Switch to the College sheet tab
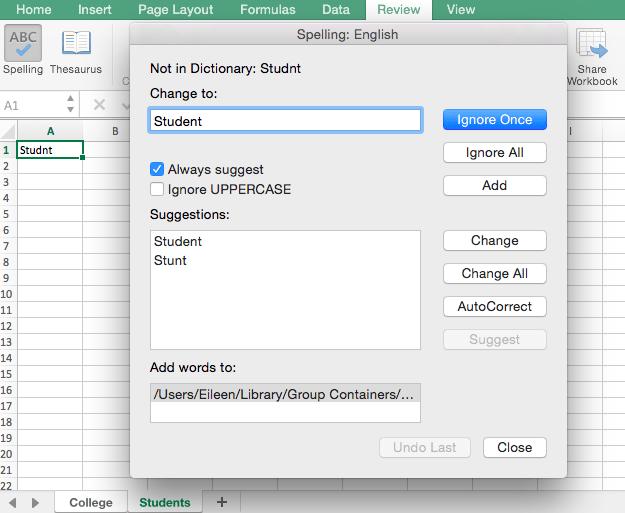625x513 pixels. click(x=91, y=502)
